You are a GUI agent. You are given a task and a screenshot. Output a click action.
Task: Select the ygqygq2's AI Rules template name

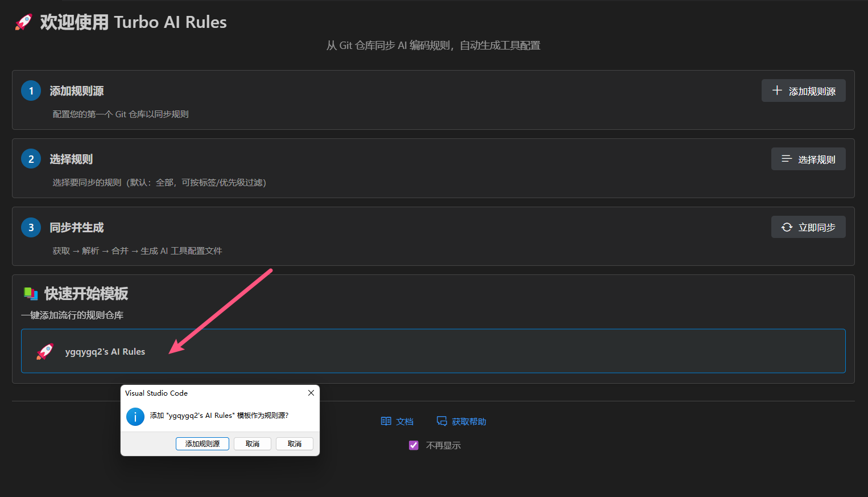pyautogui.click(x=105, y=352)
